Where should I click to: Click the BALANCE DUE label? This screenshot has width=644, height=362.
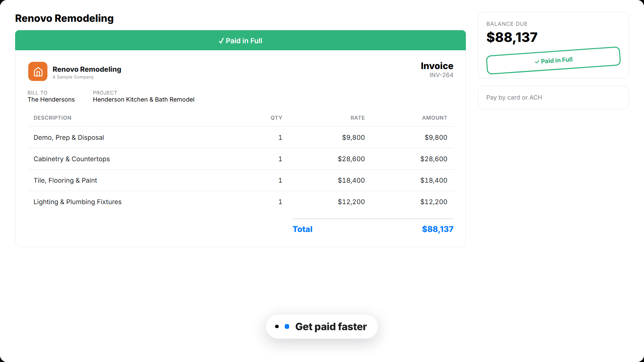pyautogui.click(x=507, y=24)
